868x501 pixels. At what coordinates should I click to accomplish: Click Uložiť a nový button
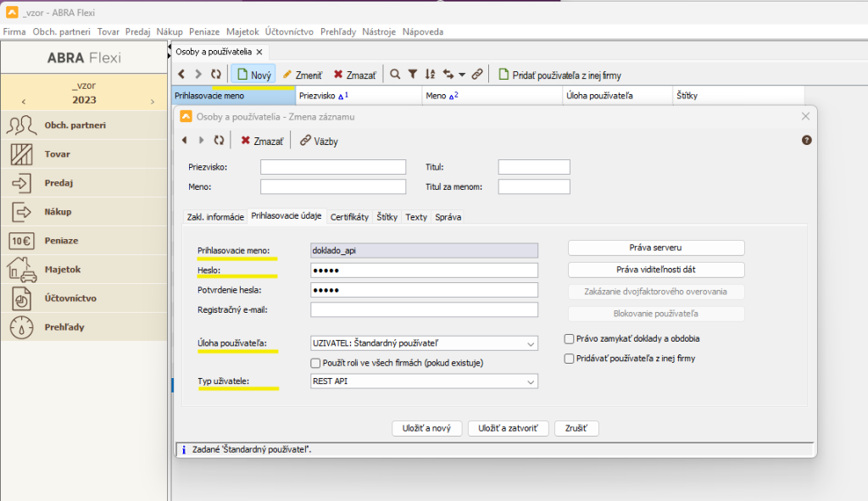(427, 428)
